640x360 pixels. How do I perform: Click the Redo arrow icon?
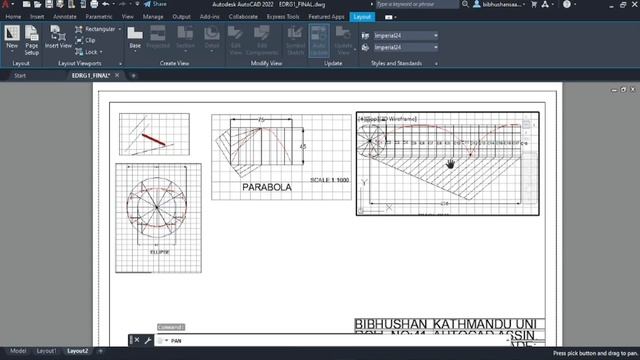pyautogui.click(x=123, y=4)
